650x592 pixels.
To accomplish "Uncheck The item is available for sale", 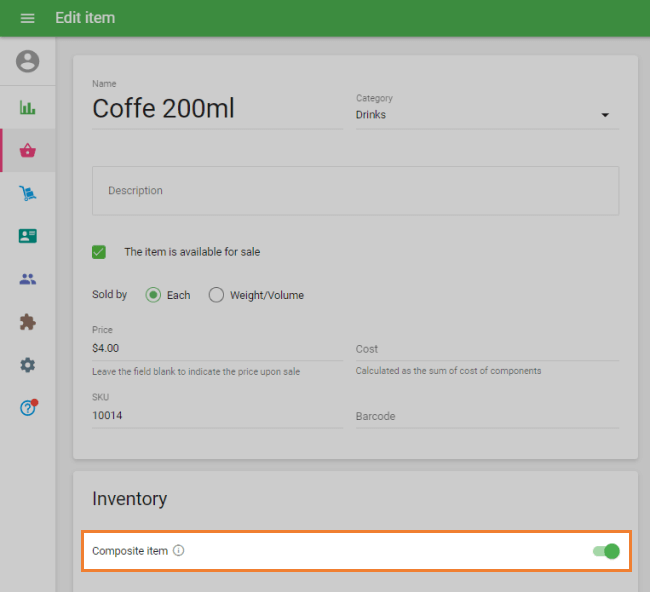I will 99,252.
